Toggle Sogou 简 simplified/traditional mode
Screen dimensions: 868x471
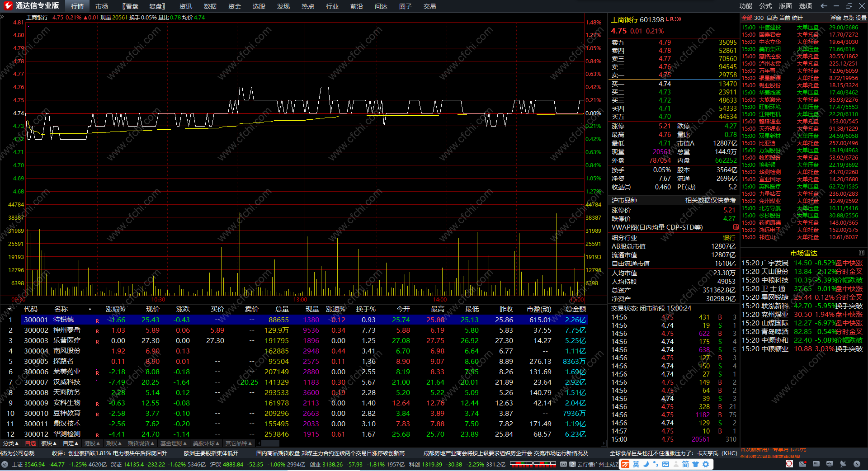click(x=685, y=464)
